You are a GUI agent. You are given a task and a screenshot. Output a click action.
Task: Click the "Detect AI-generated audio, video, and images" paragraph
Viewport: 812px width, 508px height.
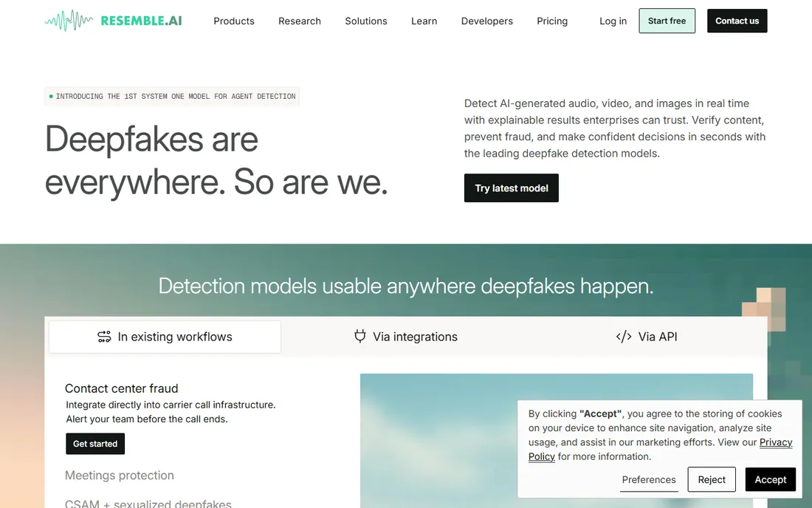615,128
